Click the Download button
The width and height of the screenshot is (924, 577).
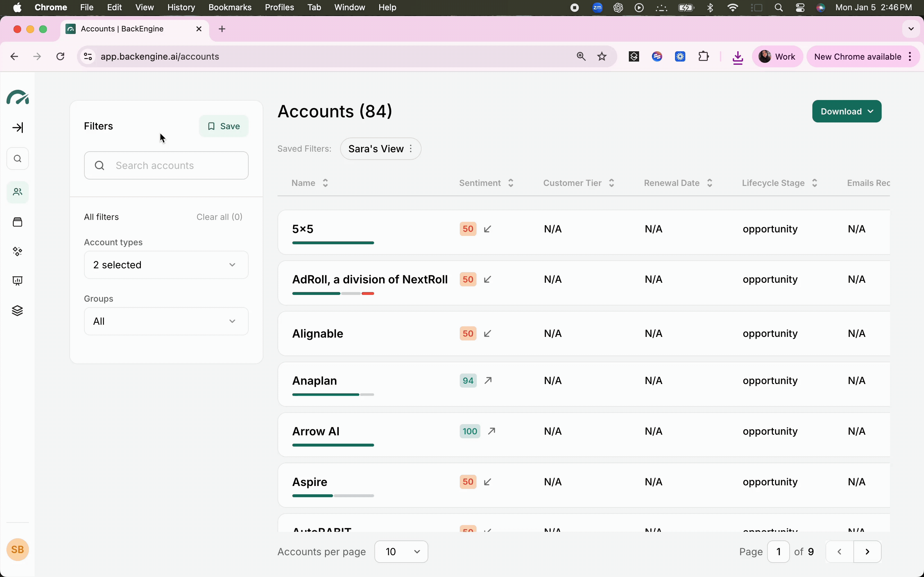point(846,112)
